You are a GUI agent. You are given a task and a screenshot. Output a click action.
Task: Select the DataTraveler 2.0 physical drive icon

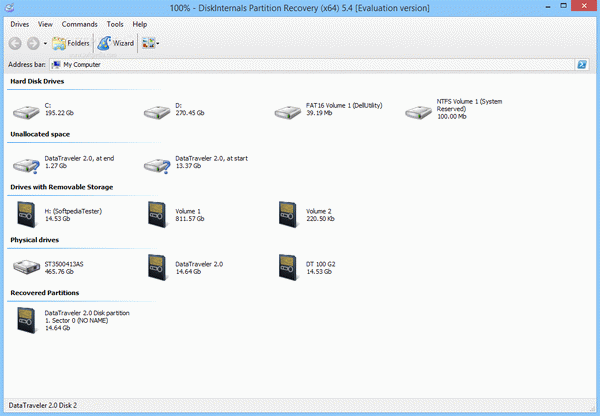[157, 268]
